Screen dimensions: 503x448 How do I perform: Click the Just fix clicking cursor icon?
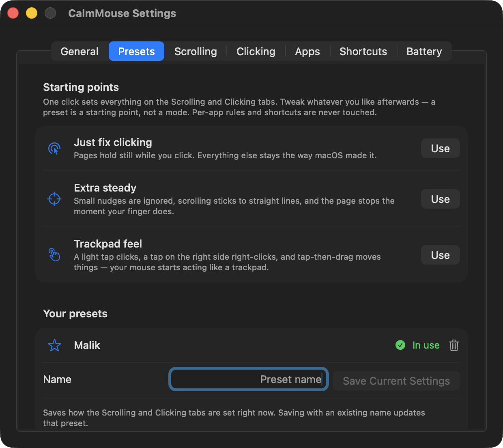(x=54, y=149)
